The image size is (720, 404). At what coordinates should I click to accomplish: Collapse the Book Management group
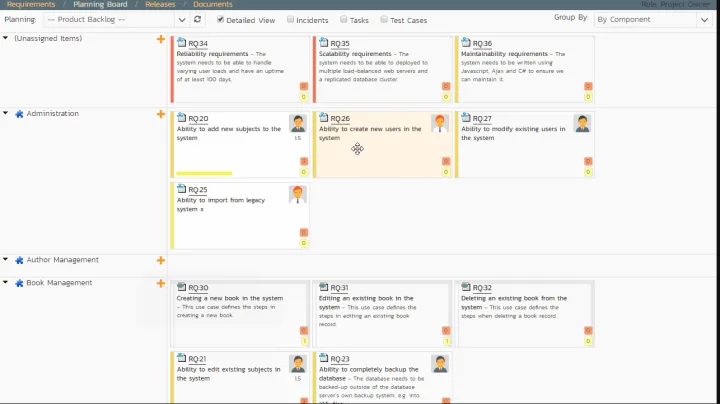click(6, 283)
